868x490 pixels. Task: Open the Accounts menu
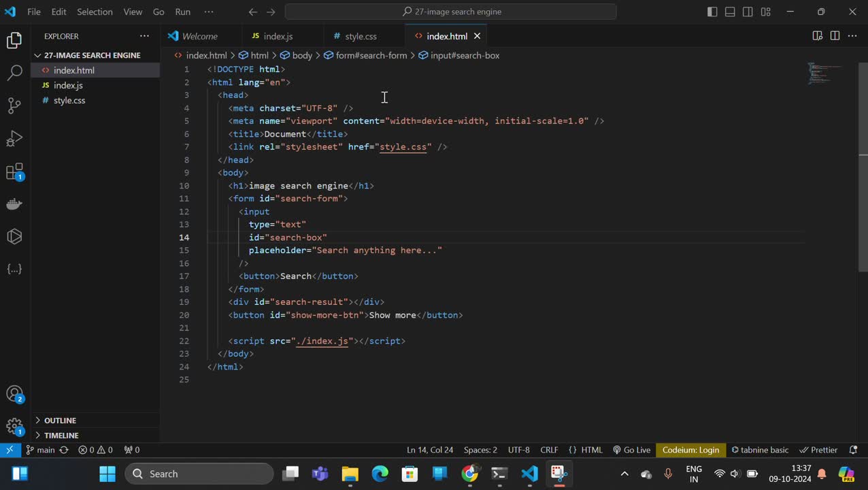tap(14, 394)
